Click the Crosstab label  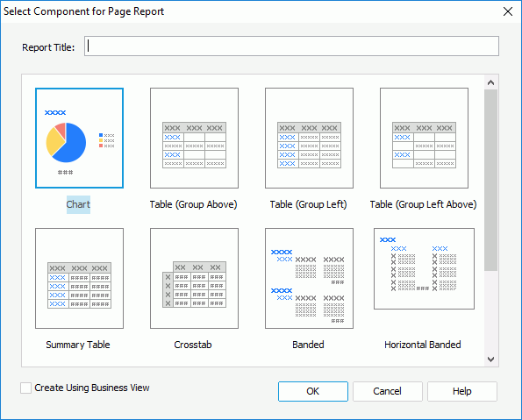click(x=193, y=345)
